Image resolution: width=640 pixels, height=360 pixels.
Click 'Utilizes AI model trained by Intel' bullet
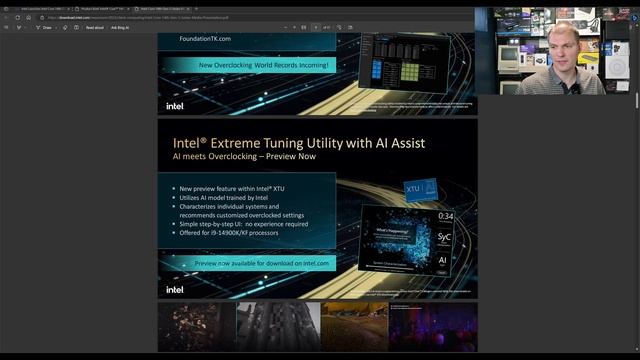coord(224,198)
